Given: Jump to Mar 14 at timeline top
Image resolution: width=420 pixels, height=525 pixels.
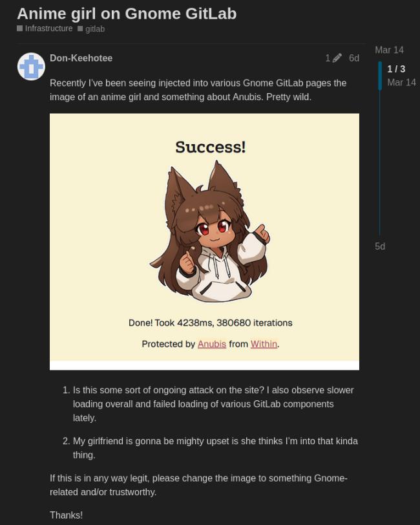Looking at the screenshot, I should click(x=389, y=50).
